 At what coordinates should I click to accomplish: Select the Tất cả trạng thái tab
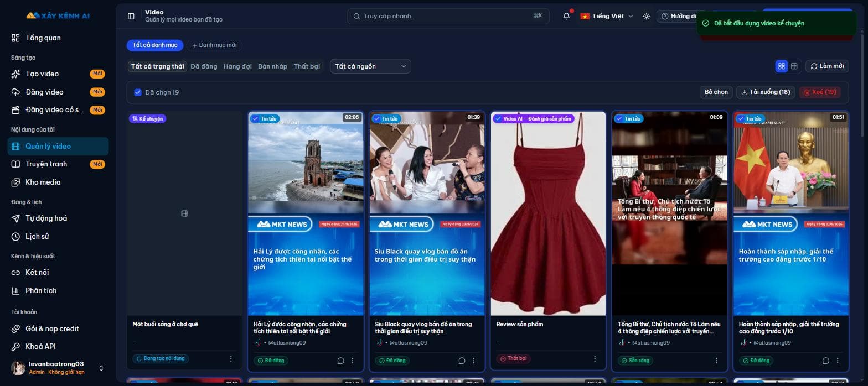[157, 66]
